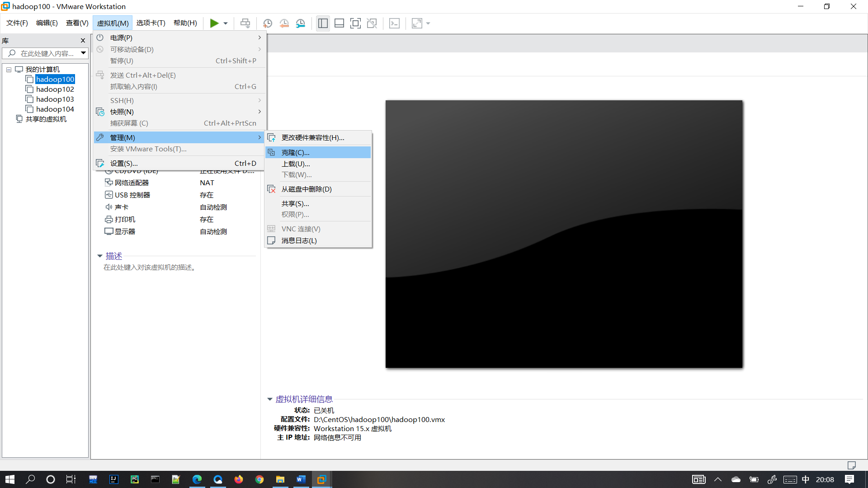Select Delete from disk (从磁盘中删除) option
868x488 pixels.
click(306, 189)
